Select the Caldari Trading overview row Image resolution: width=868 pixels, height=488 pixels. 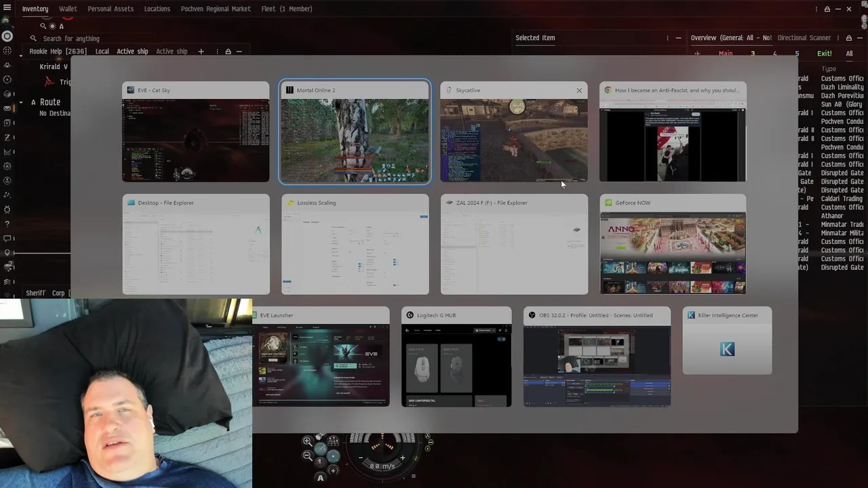[831, 199]
